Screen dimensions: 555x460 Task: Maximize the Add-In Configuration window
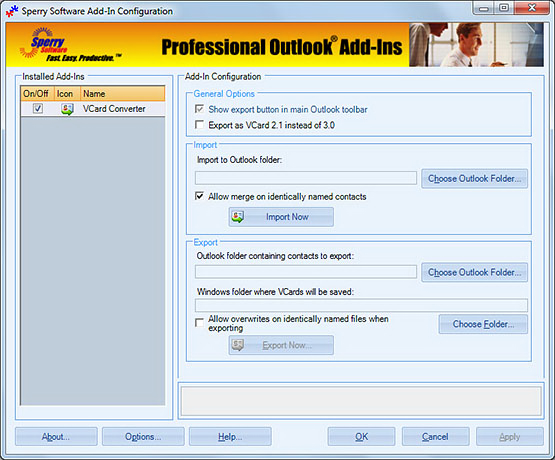504,8
